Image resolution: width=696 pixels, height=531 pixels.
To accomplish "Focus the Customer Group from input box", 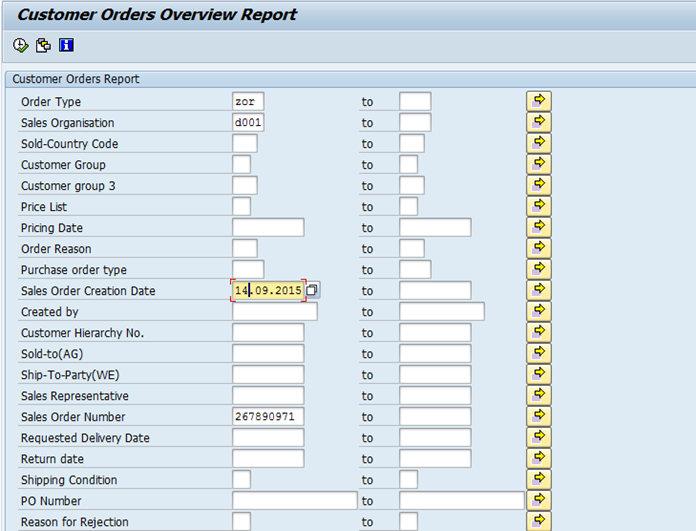I will coord(241,165).
